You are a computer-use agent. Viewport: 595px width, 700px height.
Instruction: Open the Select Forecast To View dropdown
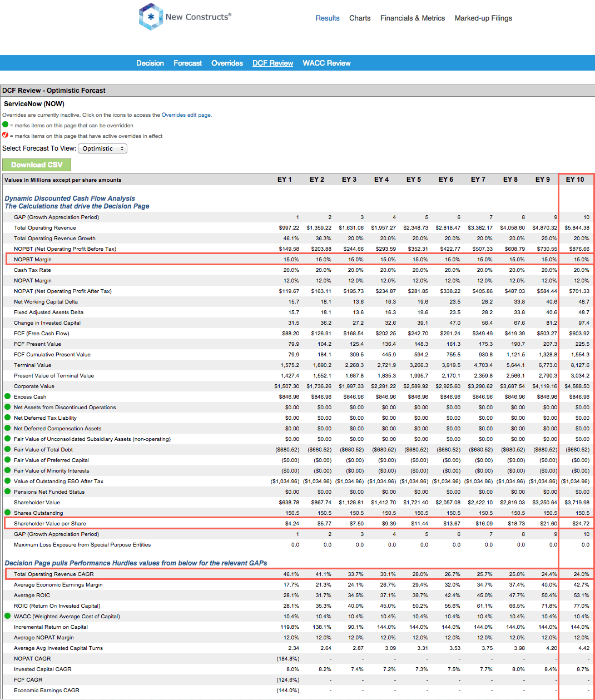(x=102, y=148)
